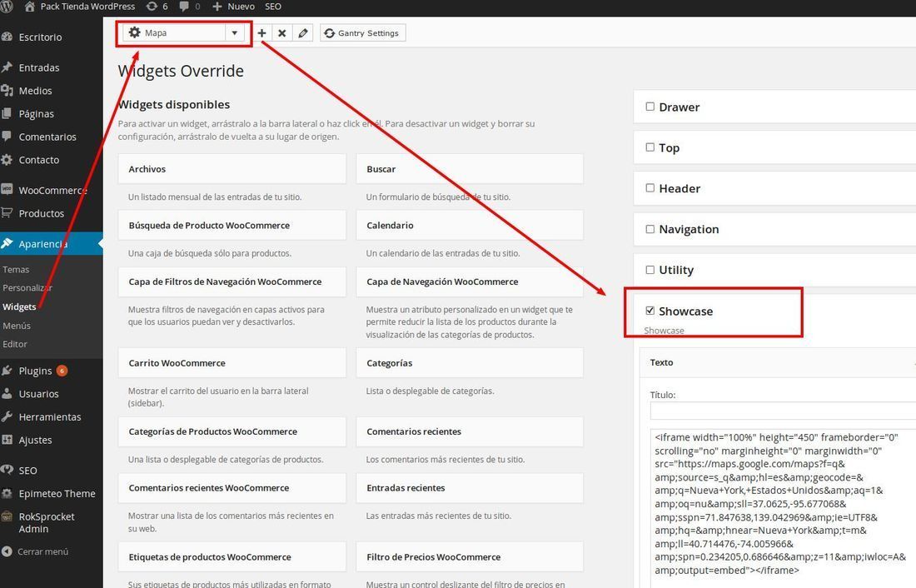Image resolution: width=916 pixels, height=588 pixels.
Task: Expand the Filtro de Precios WooCommerce widget
Action: click(470, 557)
